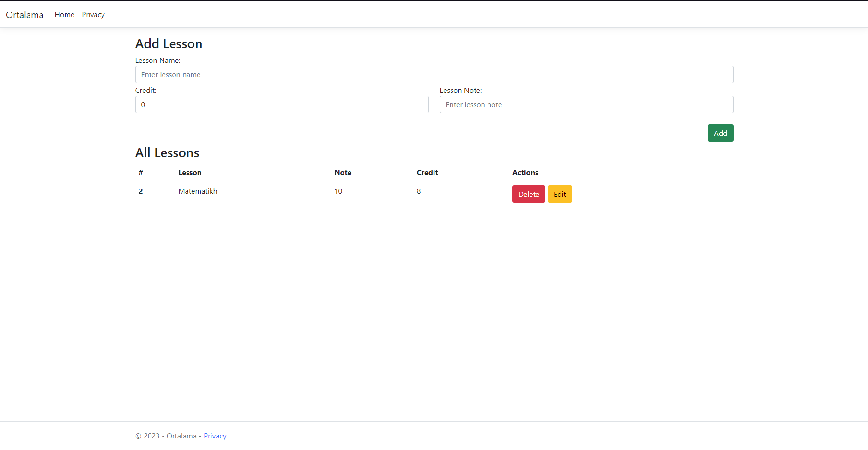Open the Home navigation link
Image resolution: width=868 pixels, height=450 pixels.
pos(64,14)
